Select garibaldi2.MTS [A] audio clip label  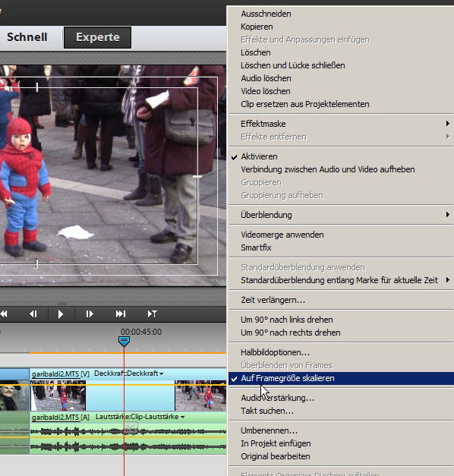click(x=61, y=418)
